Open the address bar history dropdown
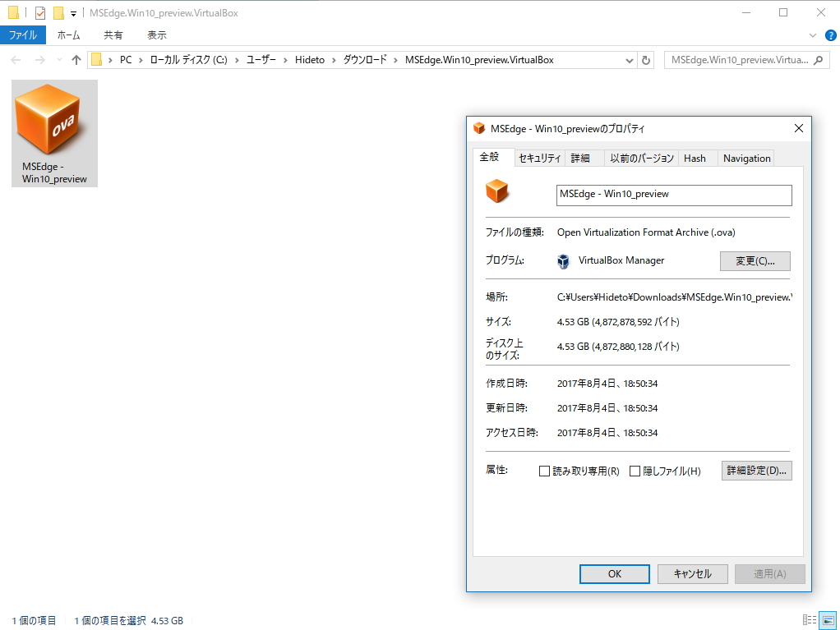Viewport: 840px width, 630px height. click(630, 59)
